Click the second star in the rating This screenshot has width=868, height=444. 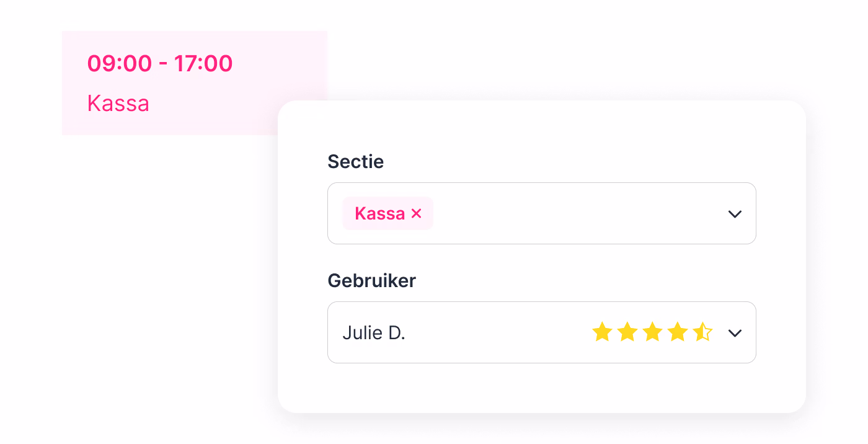click(x=627, y=332)
